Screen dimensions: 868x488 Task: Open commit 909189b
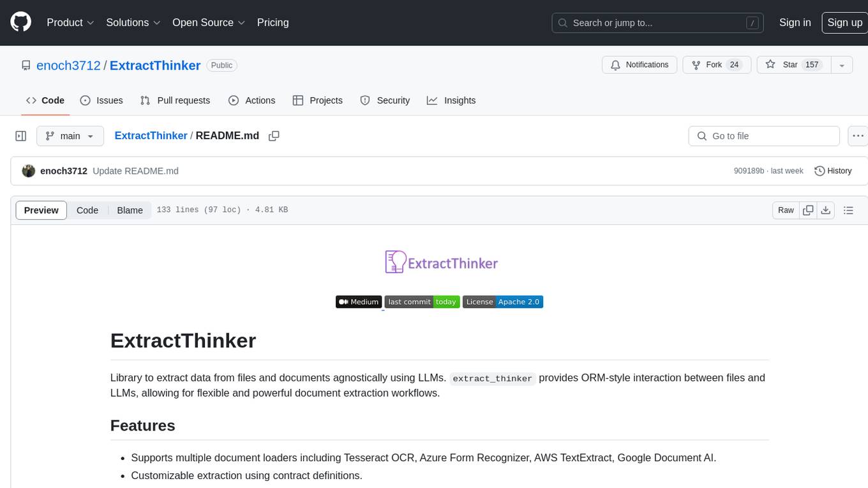click(x=749, y=171)
